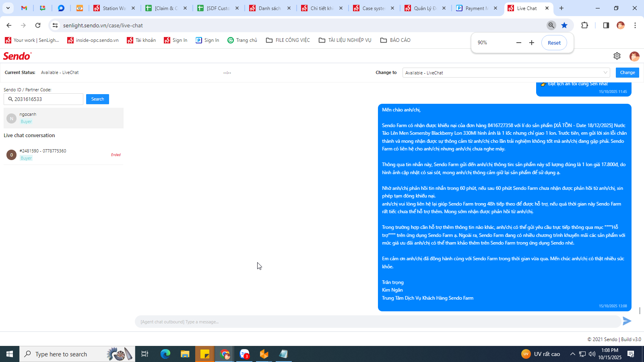This screenshot has width=644, height=362.
Task: Open the Windows notification center
Action: click(631, 354)
